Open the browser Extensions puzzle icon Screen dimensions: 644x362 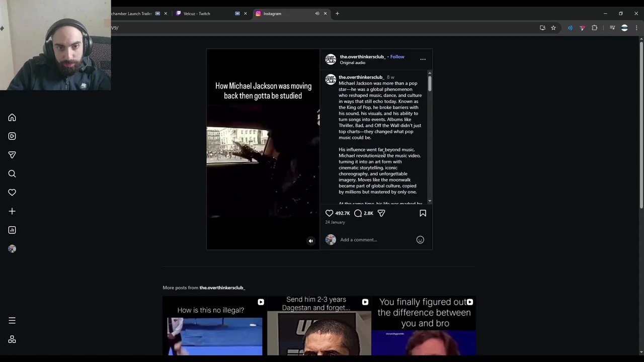coord(595,28)
